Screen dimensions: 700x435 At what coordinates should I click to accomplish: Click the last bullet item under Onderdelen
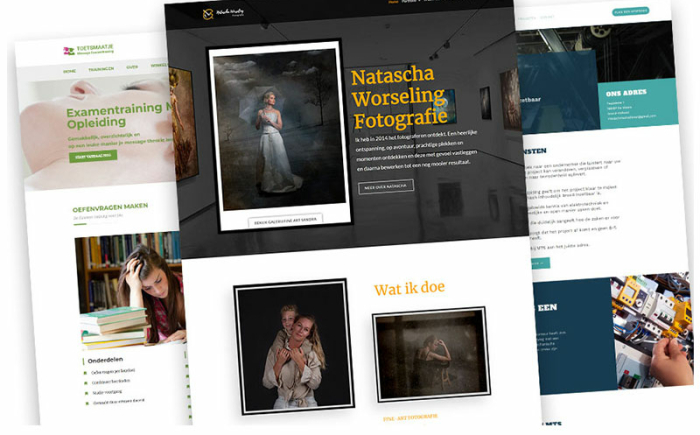coord(118,402)
